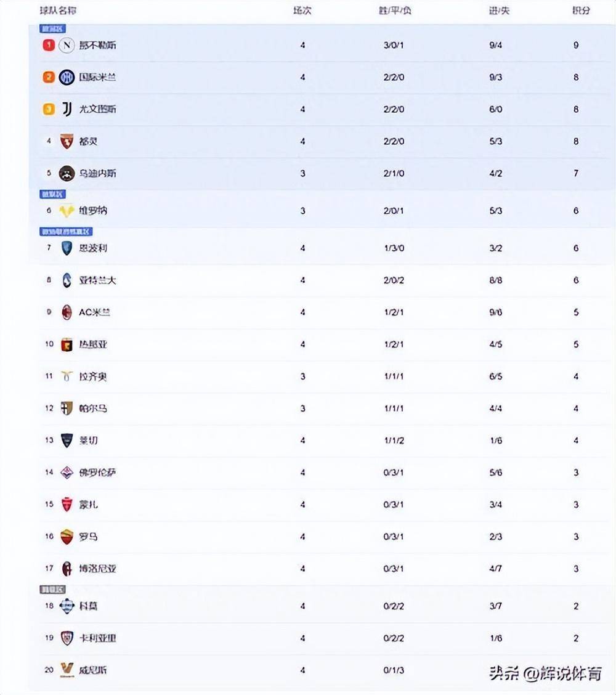Click the orange rank 2 badge

(x=49, y=77)
